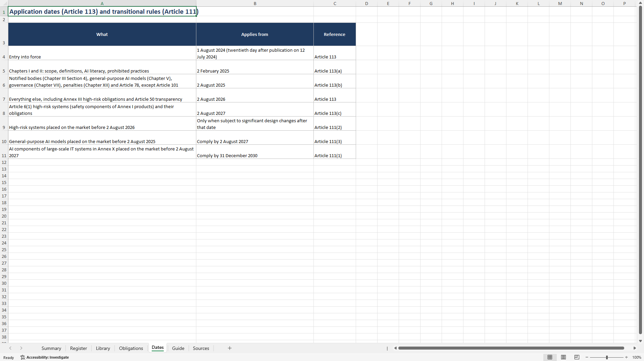Select column H header
The width and height of the screenshot is (644, 361).
(x=452, y=3)
